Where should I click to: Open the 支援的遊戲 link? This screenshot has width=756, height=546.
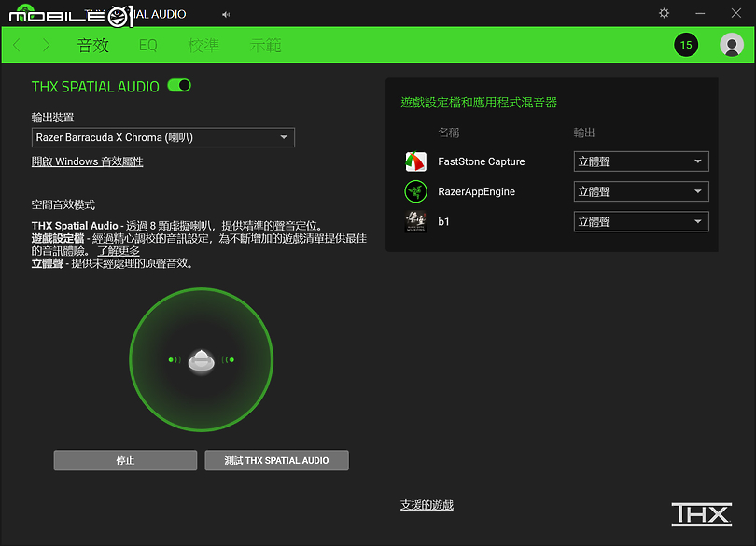[427, 505]
